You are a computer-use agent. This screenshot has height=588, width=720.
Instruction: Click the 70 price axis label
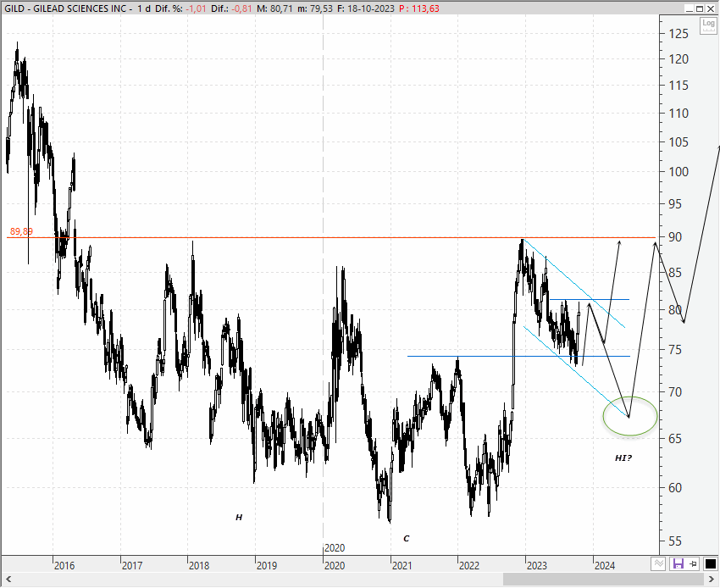(675, 391)
